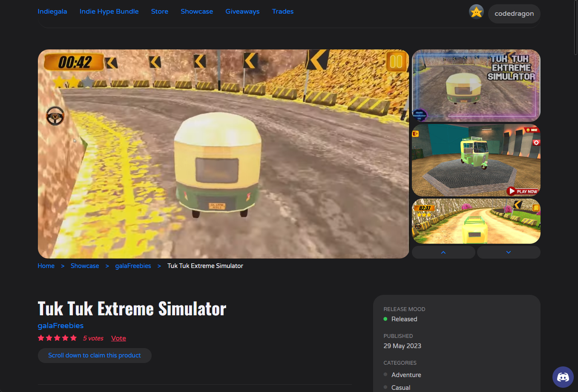Screen dimensions: 578x392
Task: Open galaFreebies developer link under title
Action: tap(60, 326)
